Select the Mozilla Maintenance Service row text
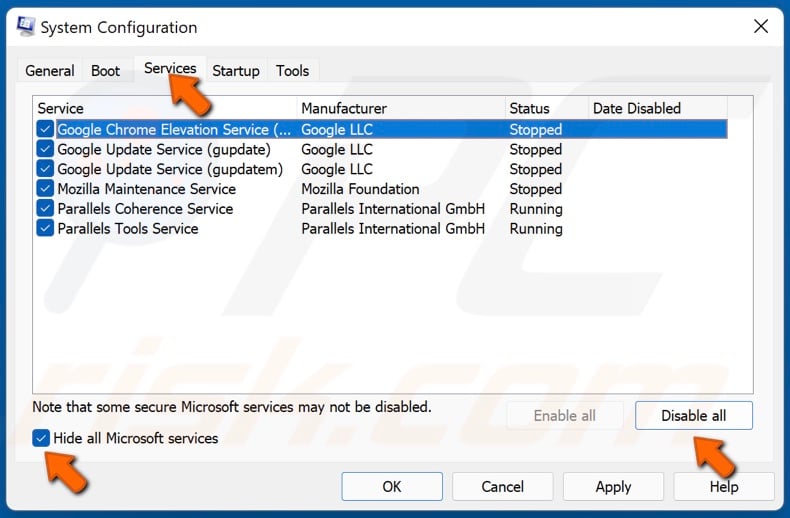Viewport: 790px width, 518px height. [x=147, y=188]
